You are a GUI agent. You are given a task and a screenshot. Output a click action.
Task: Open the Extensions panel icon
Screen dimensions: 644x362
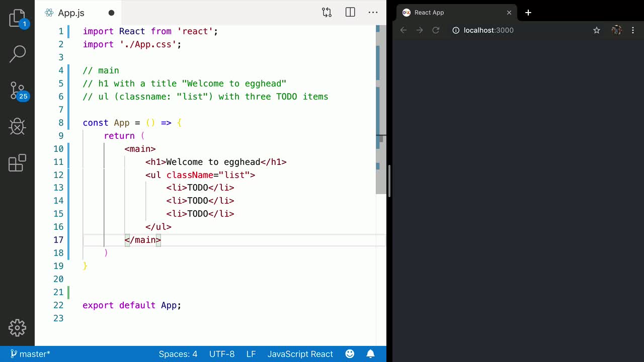tap(17, 163)
